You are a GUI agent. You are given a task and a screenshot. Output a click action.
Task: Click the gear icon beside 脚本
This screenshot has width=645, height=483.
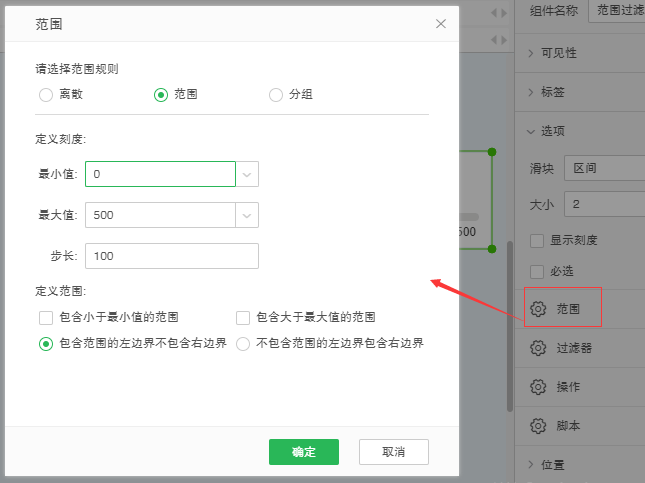coord(538,425)
